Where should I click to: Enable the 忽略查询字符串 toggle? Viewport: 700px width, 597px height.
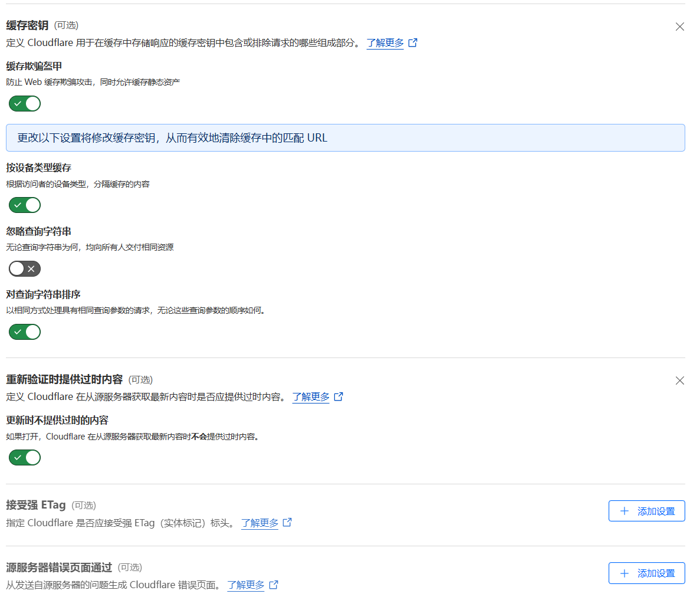pyautogui.click(x=24, y=268)
